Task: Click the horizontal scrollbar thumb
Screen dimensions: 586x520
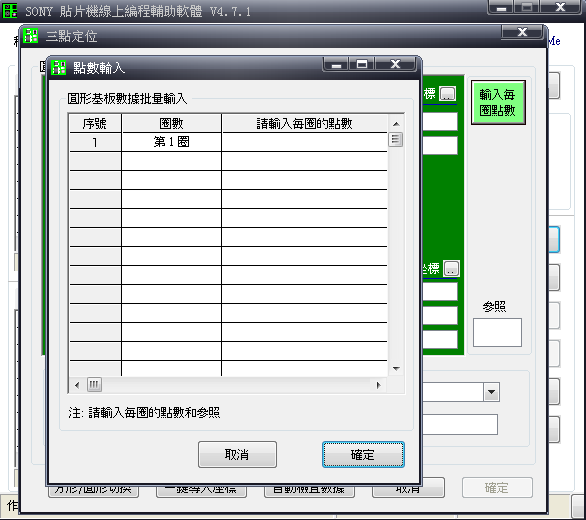Action: [94, 385]
